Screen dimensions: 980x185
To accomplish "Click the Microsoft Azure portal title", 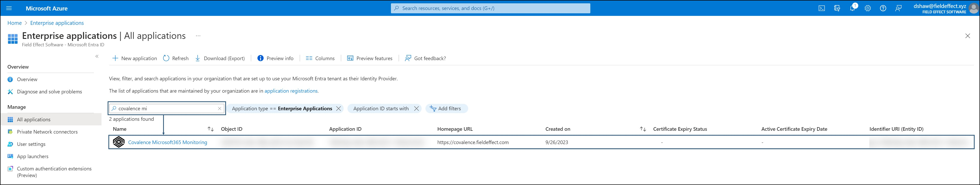I will tap(47, 8).
